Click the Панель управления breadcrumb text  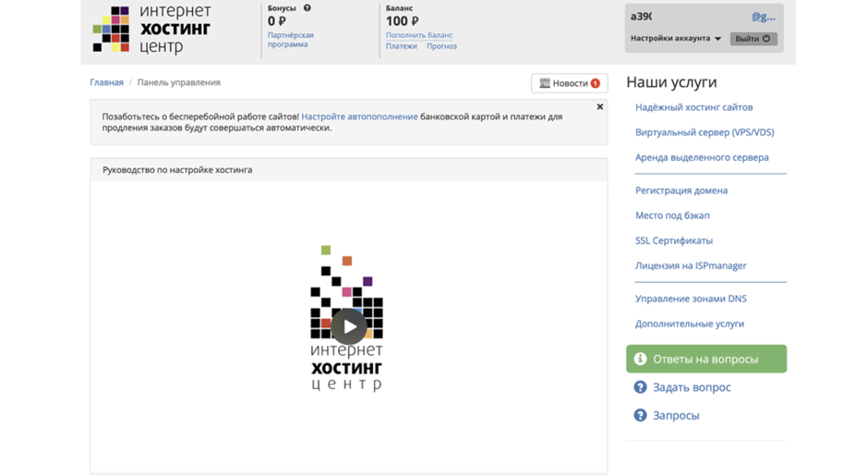[179, 82]
